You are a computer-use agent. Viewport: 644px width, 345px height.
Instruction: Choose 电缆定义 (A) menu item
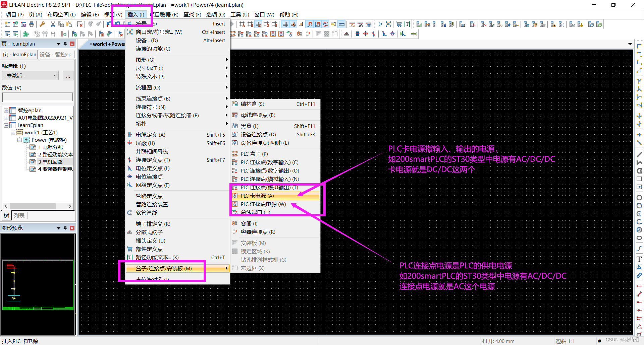pyautogui.click(x=178, y=135)
